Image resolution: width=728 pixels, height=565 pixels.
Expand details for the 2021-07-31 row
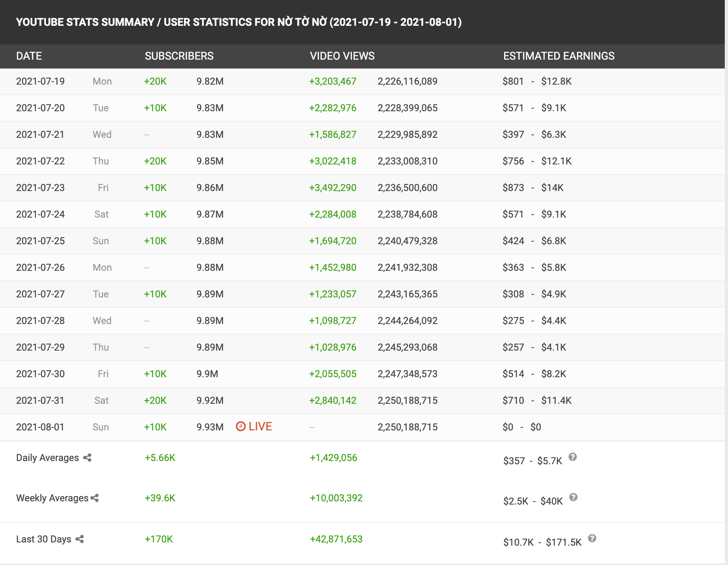[40, 400]
